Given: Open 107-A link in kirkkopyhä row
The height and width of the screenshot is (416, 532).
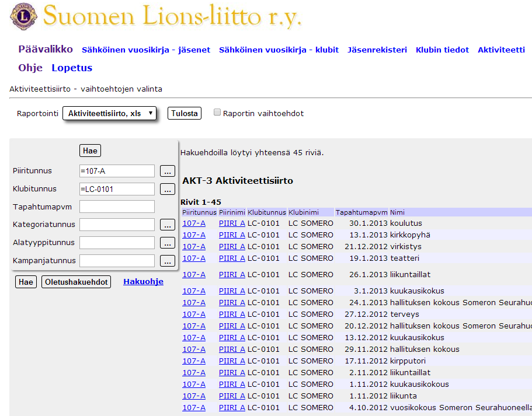Looking at the screenshot, I should tap(194, 235).
